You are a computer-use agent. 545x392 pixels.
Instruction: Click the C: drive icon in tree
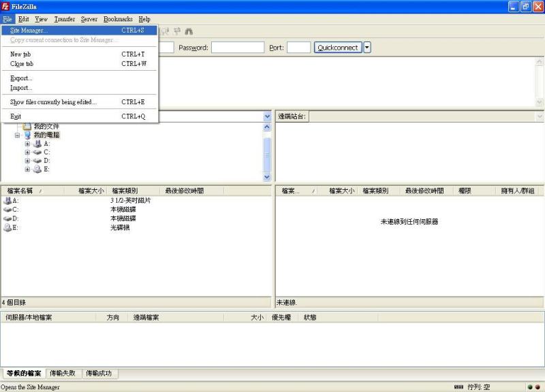(x=37, y=152)
